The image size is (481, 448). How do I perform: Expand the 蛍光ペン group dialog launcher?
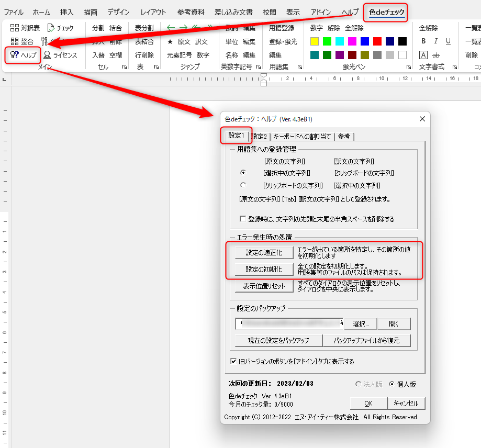tap(408, 67)
